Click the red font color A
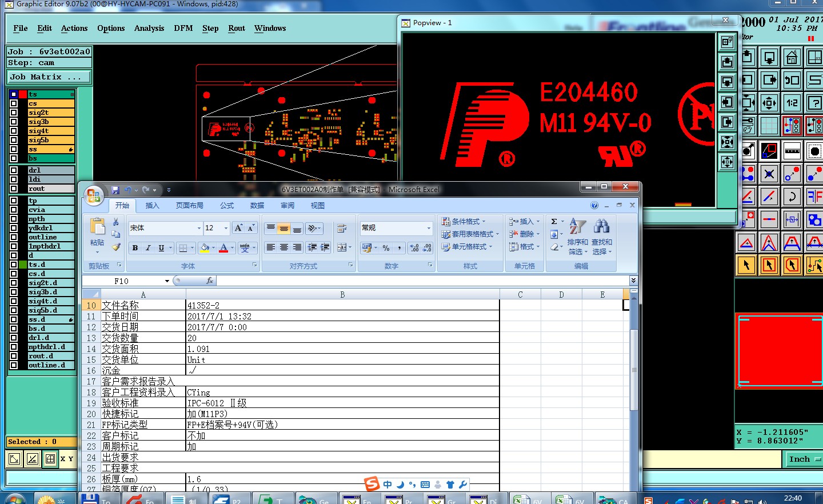The image size is (823, 504). pyautogui.click(x=223, y=247)
